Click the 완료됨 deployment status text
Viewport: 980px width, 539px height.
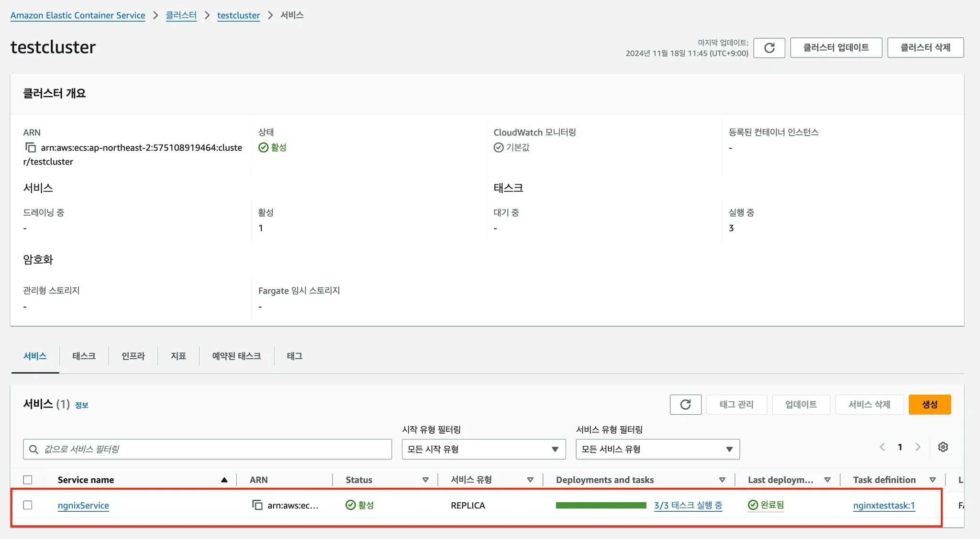click(x=772, y=505)
